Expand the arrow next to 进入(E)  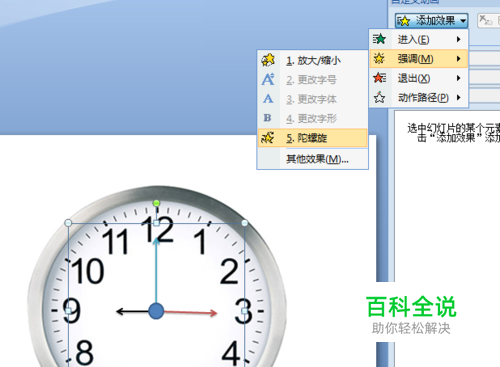point(459,39)
